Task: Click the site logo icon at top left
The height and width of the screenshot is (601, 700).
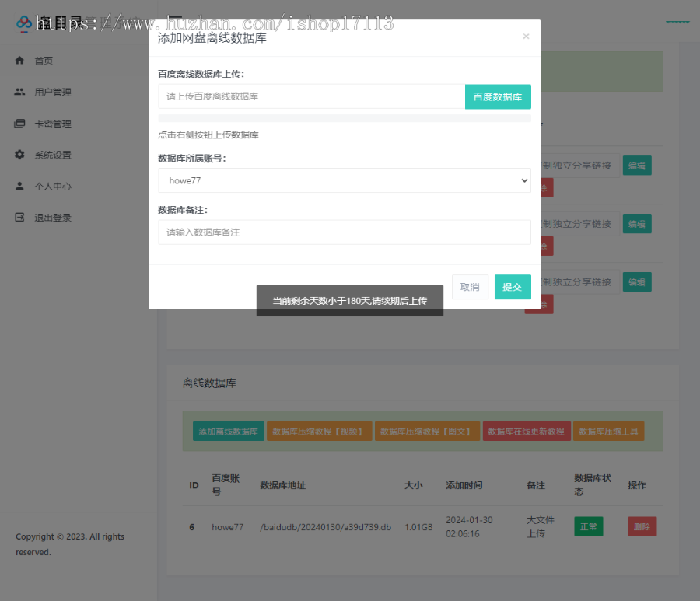Action: tap(23, 23)
